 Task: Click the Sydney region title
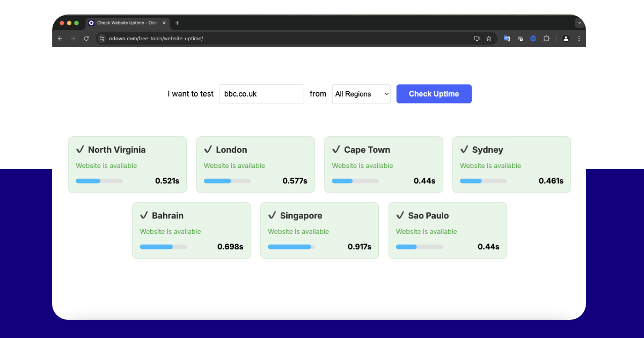pyautogui.click(x=488, y=150)
